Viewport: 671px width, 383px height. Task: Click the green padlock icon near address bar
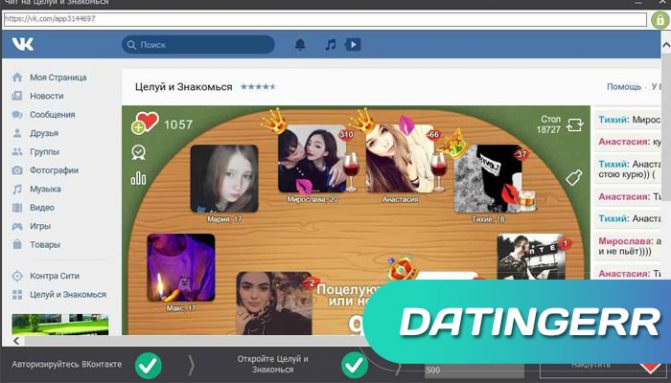[660, 20]
